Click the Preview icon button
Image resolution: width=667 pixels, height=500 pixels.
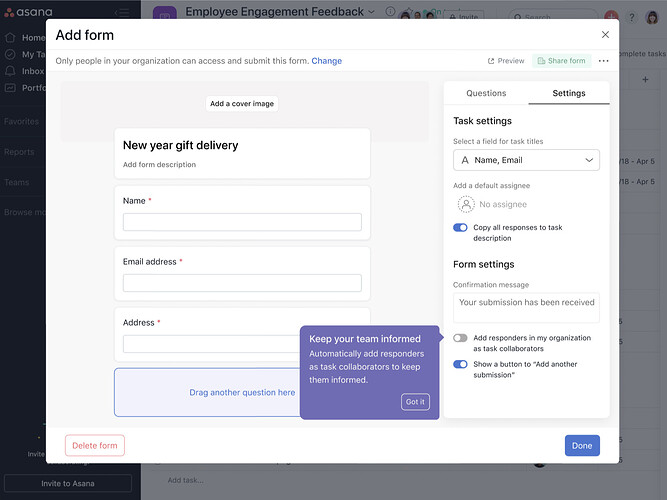tap(506, 61)
